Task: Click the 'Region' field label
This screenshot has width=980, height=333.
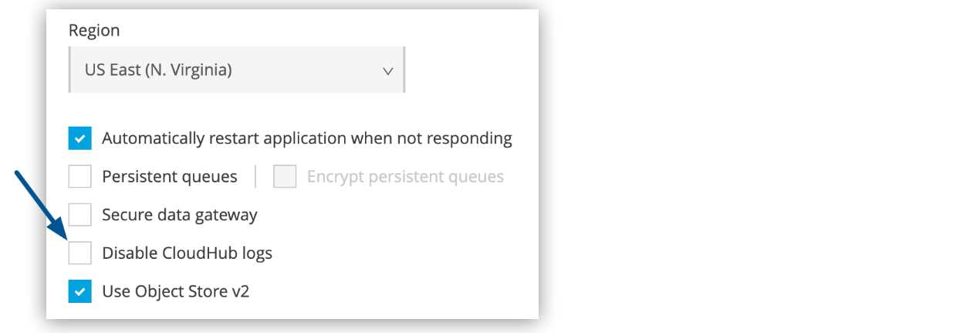Action: 94,31
